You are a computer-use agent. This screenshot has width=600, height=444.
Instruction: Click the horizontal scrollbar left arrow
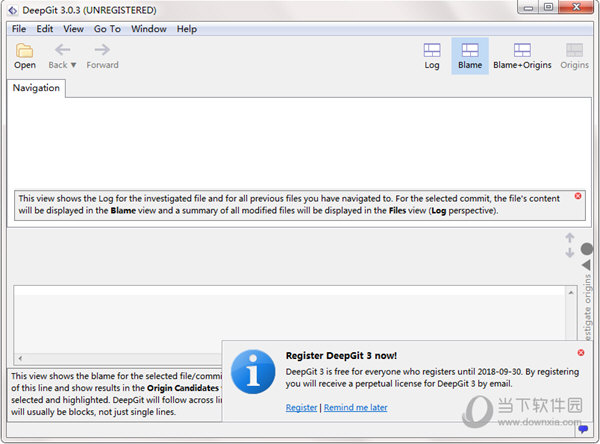click(x=20, y=359)
